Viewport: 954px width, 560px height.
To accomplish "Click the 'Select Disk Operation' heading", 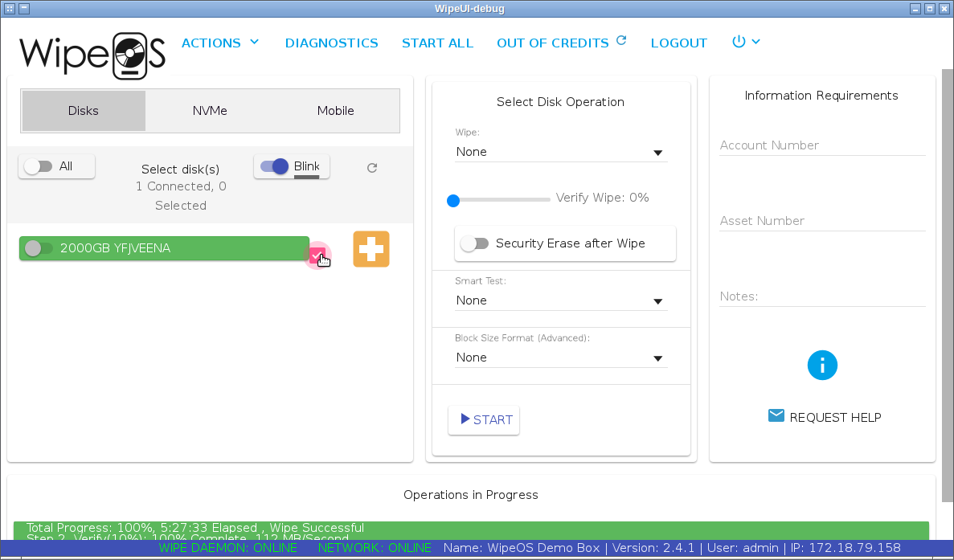I will tap(560, 102).
